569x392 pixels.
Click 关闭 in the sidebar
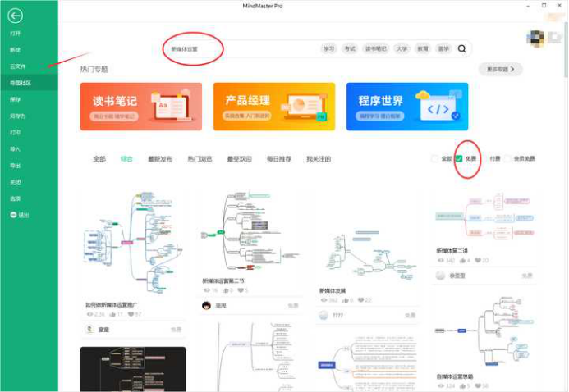tap(16, 182)
